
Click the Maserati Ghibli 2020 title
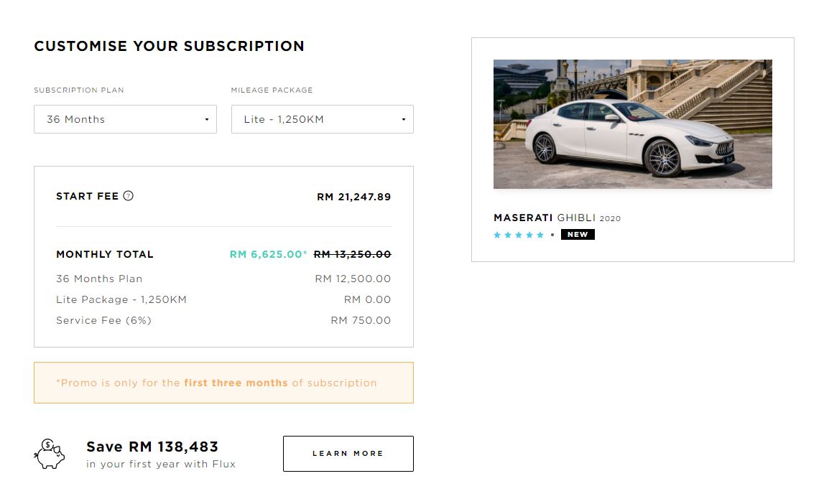click(x=557, y=218)
